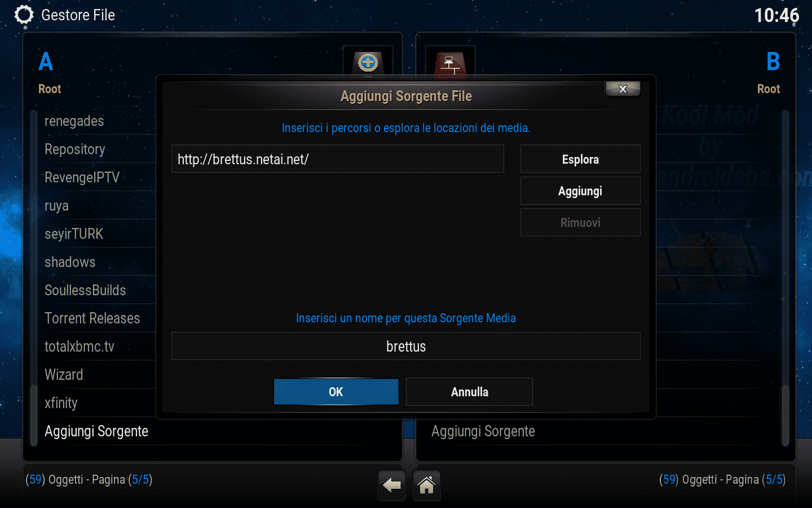Click the Aggiungi button
812x508 pixels.
click(x=580, y=191)
